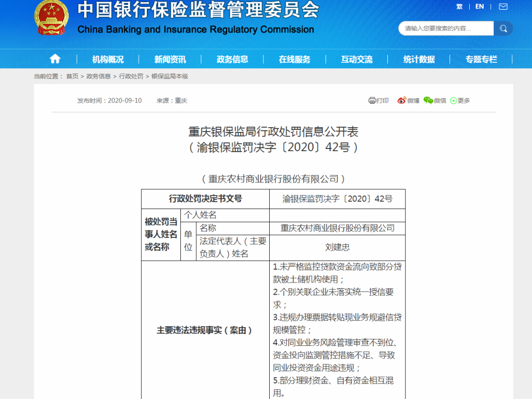The width and height of the screenshot is (532, 399).
Task: Click violation item 3 about 票据转贴现
Action: [337, 323]
